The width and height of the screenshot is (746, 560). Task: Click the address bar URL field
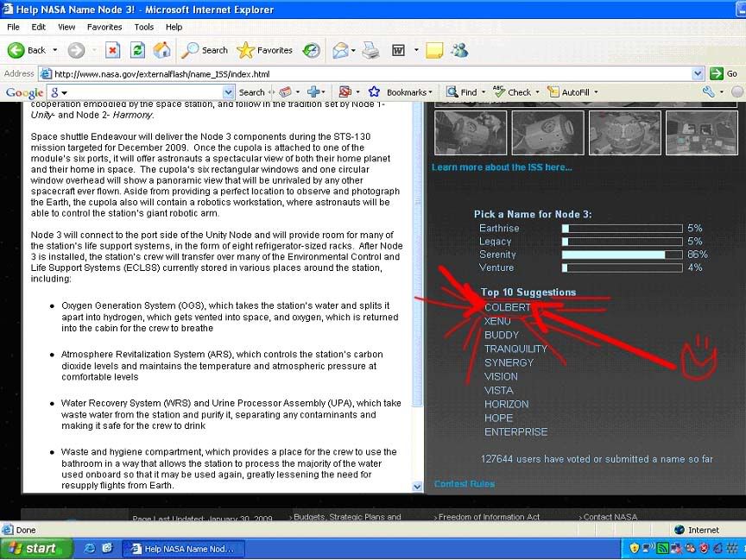(x=366, y=73)
